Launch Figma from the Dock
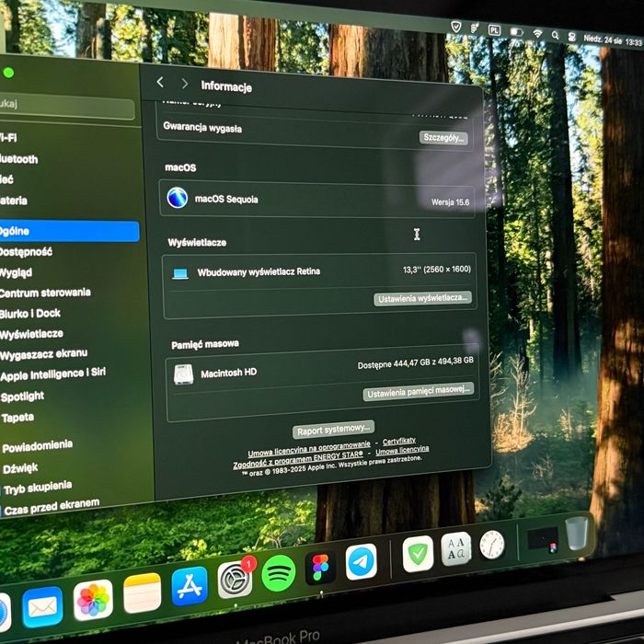Viewport: 644px width, 644px height. [x=320, y=568]
